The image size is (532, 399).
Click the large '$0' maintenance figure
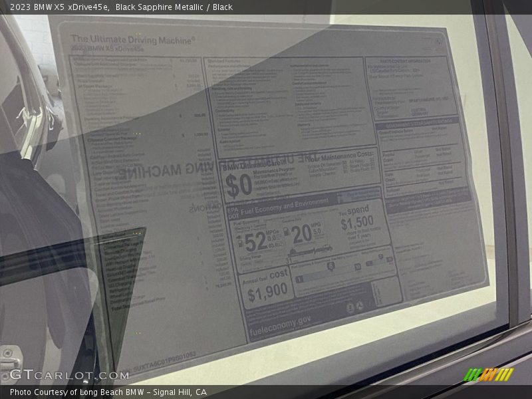point(239,186)
